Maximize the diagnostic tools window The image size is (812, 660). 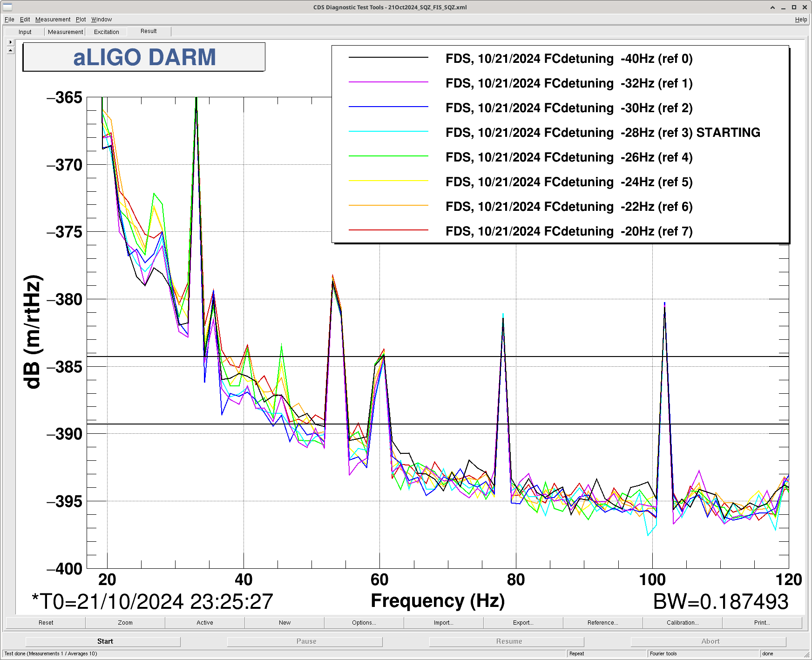pos(794,7)
